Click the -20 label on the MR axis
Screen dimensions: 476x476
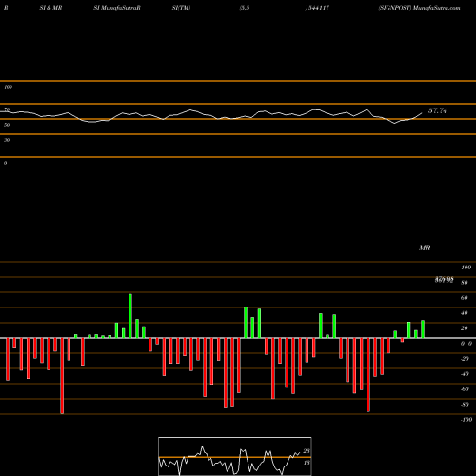coord(465,359)
